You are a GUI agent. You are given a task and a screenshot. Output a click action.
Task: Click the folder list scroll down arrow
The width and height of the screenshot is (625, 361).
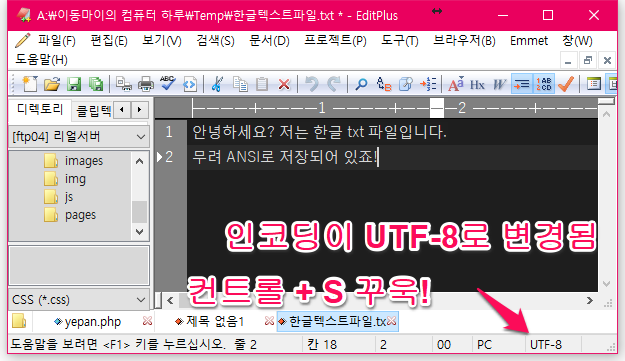tap(140, 232)
